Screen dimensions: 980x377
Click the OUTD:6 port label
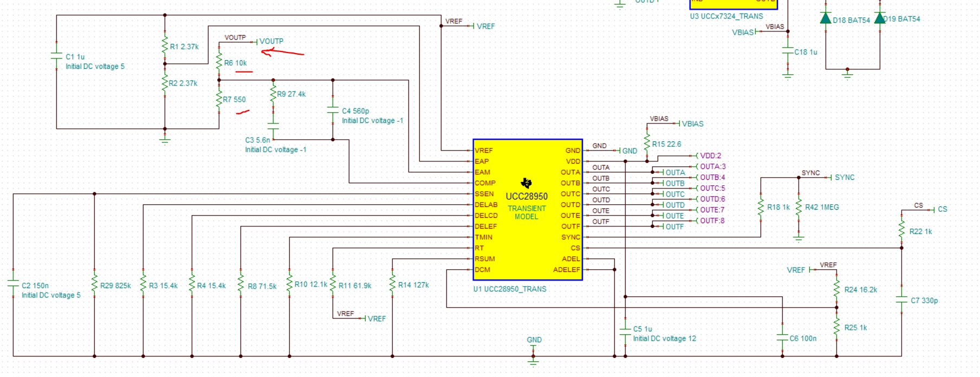pos(712,199)
